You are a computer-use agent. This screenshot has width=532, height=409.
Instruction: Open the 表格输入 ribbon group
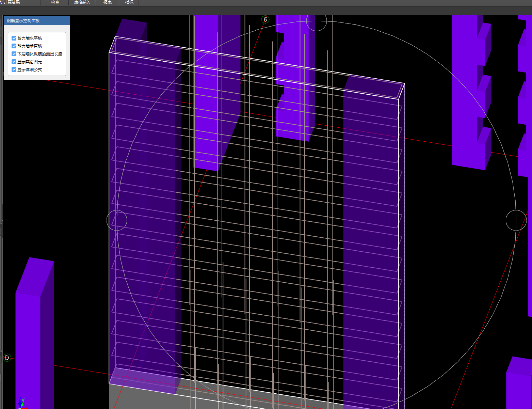point(82,2)
